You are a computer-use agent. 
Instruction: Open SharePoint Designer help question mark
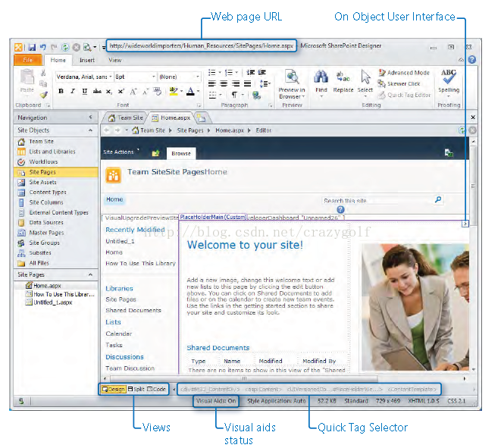[x=472, y=59]
